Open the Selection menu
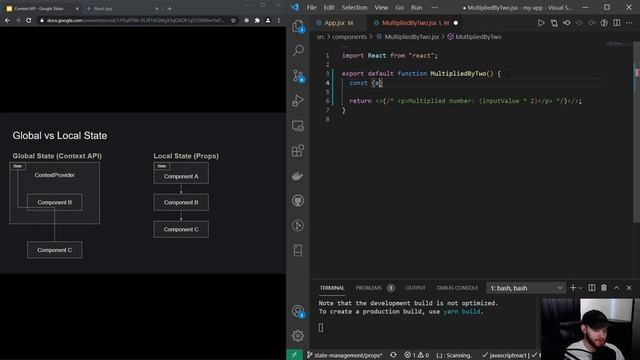The height and width of the screenshot is (360, 640). pyautogui.click(x=354, y=7)
